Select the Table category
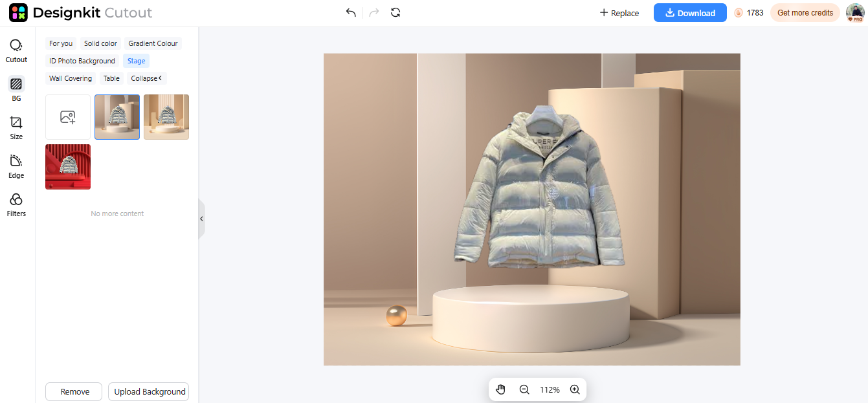 (111, 78)
